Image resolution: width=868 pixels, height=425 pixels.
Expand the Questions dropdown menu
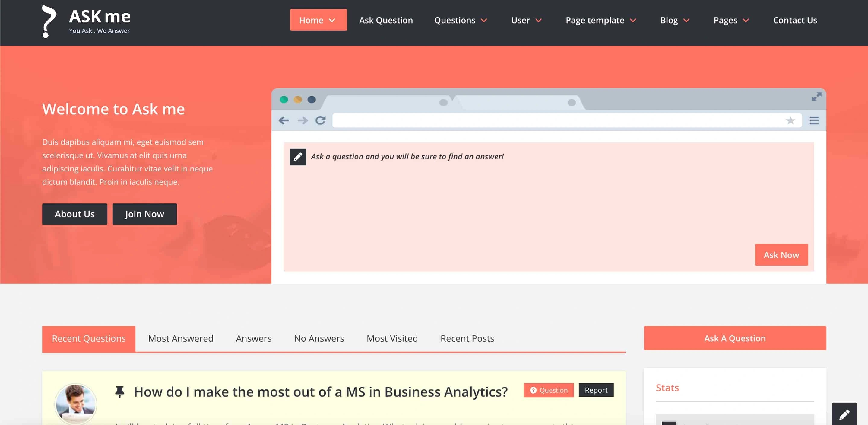460,20
